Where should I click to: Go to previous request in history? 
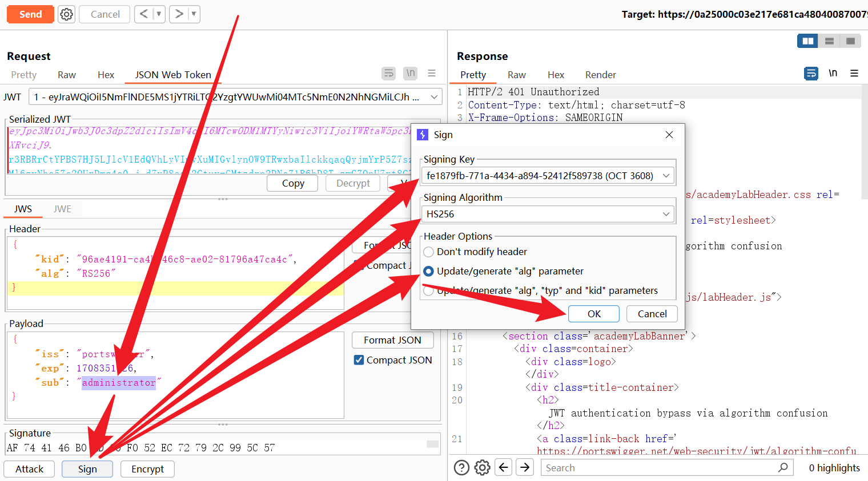[144, 14]
